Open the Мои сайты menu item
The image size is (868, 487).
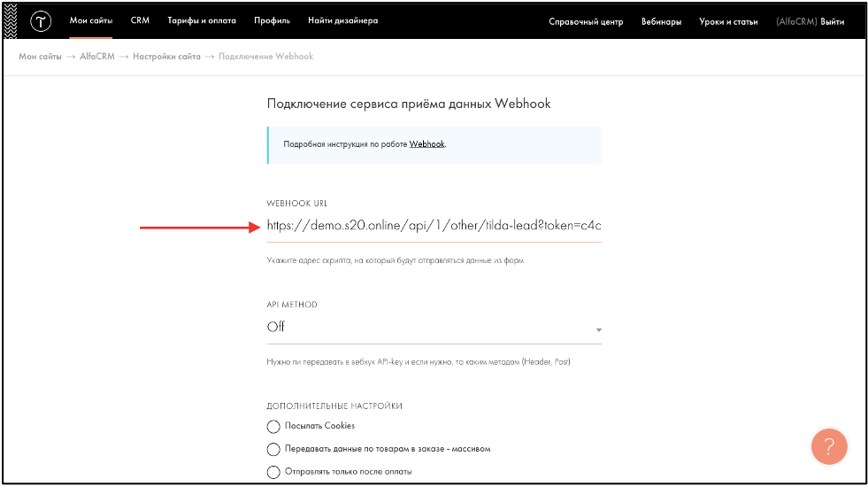pos(91,20)
